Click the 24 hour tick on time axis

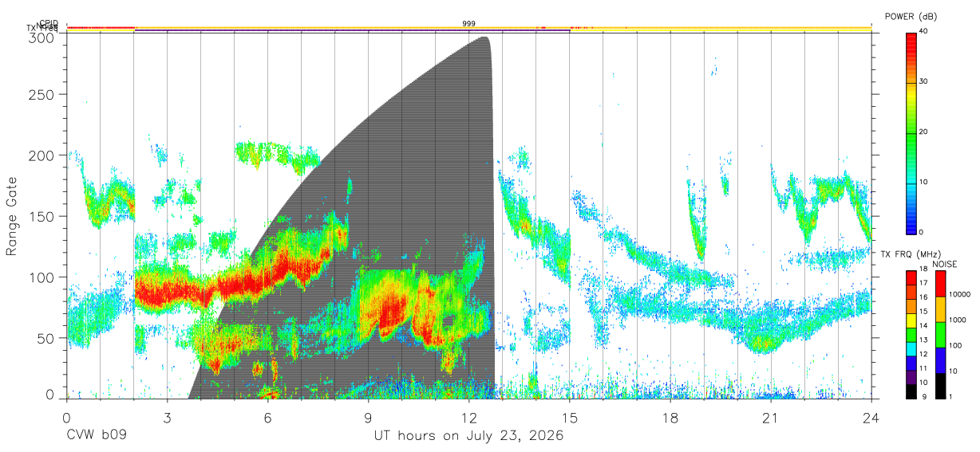click(871, 418)
